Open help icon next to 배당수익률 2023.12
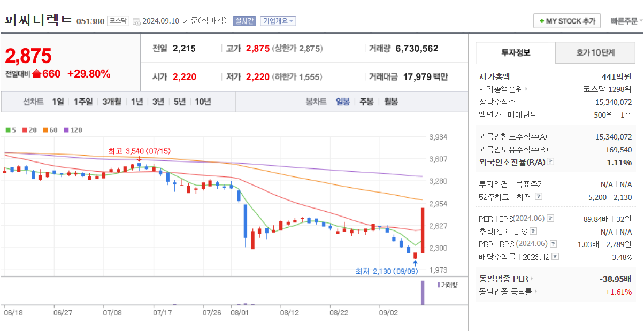Viewport: 644px width, 331px height. [x=555, y=257]
